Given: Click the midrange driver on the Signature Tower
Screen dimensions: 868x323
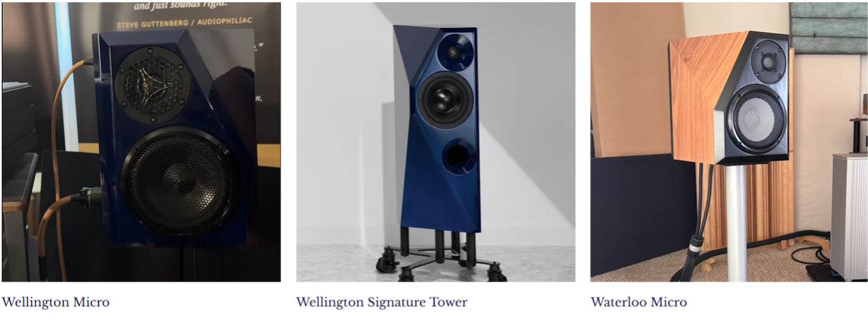Looking at the screenshot, I should [x=446, y=99].
